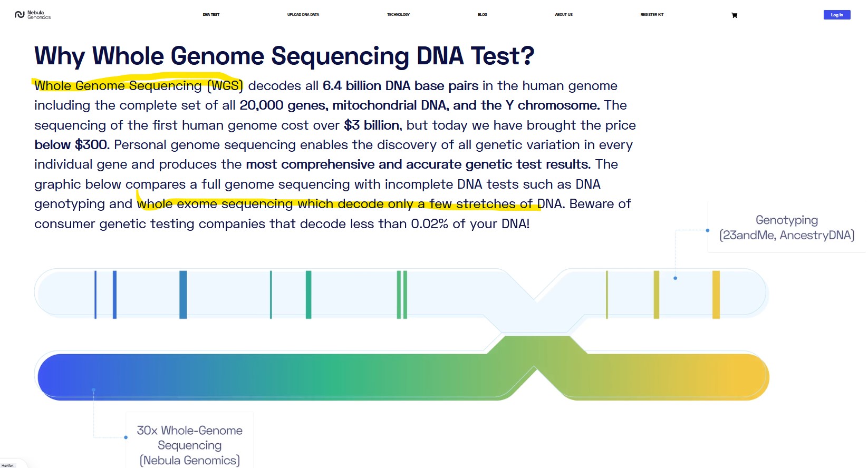Click the connector dot beside Genotyping label
The height and width of the screenshot is (468, 868).
tap(708, 230)
